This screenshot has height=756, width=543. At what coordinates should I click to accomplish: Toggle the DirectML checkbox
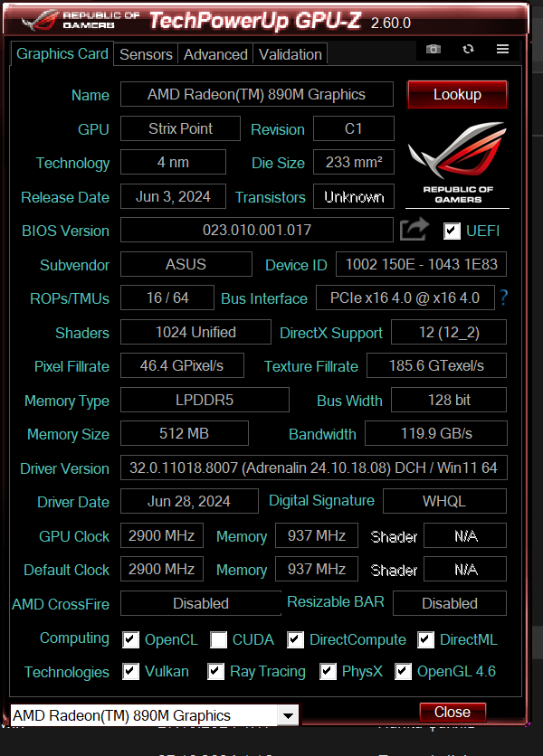[x=425, y=640]
